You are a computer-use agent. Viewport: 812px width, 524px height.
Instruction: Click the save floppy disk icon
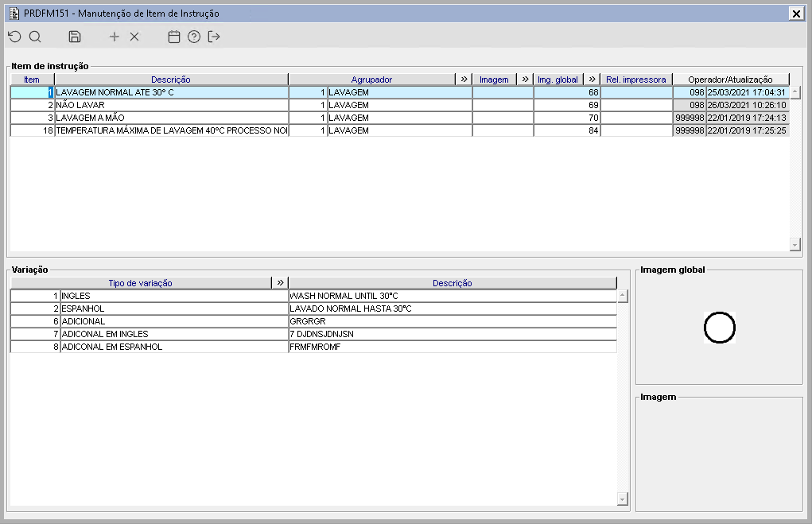click(x=75, y=37)
